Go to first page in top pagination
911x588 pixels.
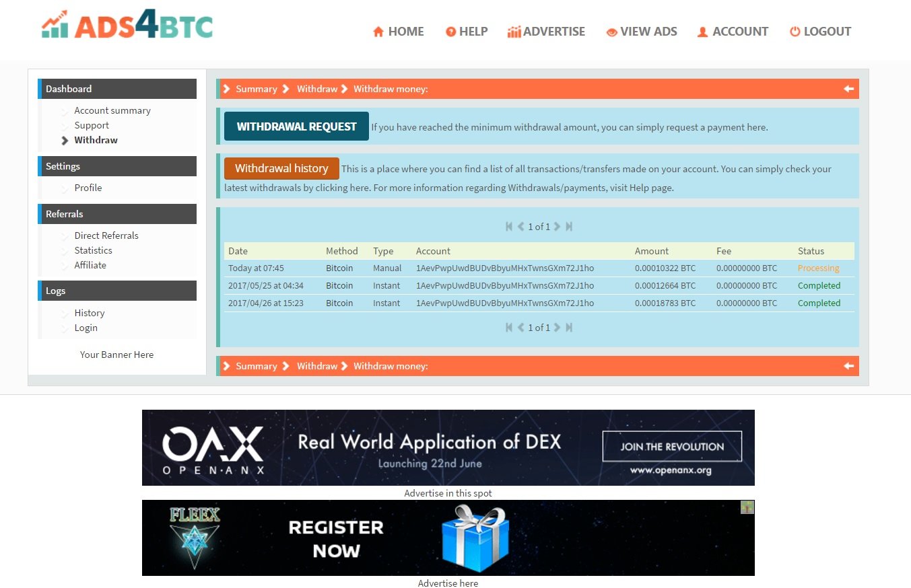click(x=509, y=227)
